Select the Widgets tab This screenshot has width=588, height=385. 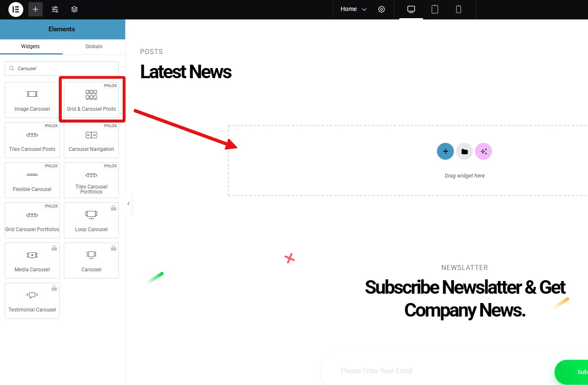pos(30,46)
